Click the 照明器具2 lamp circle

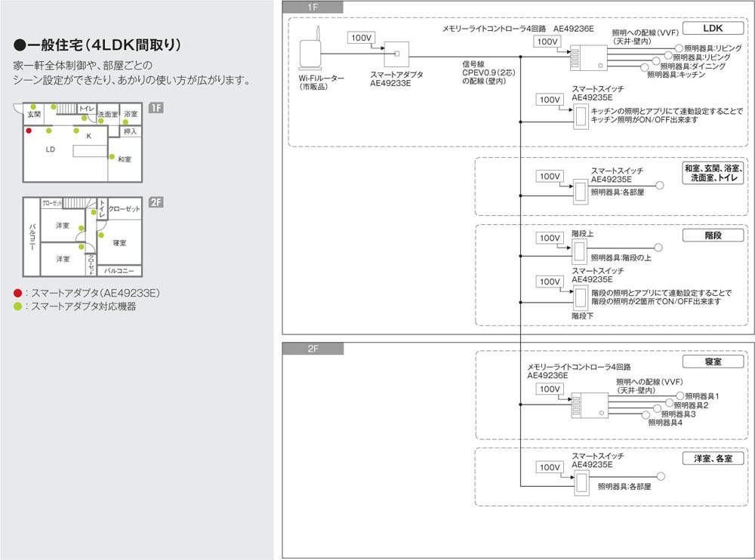669,402
